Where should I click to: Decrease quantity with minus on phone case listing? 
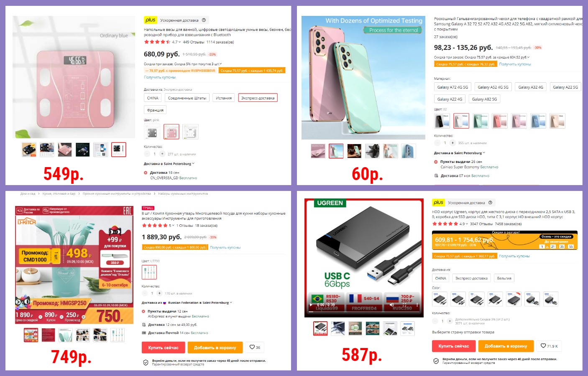pos(437,143)
